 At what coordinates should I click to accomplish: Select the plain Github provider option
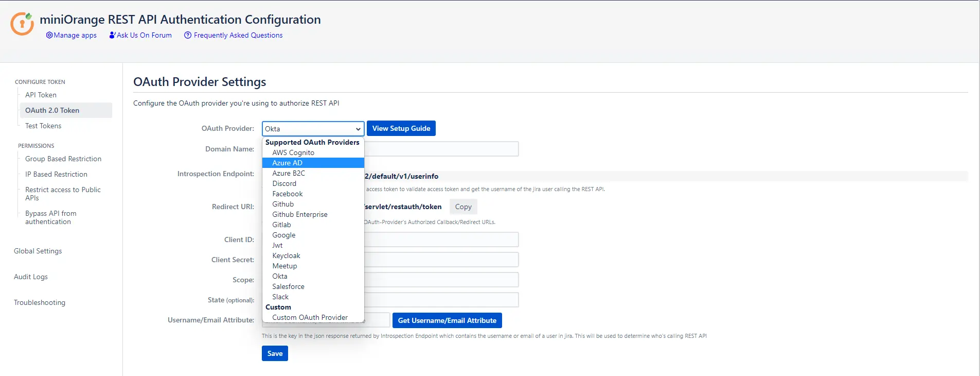click(313, 204)
